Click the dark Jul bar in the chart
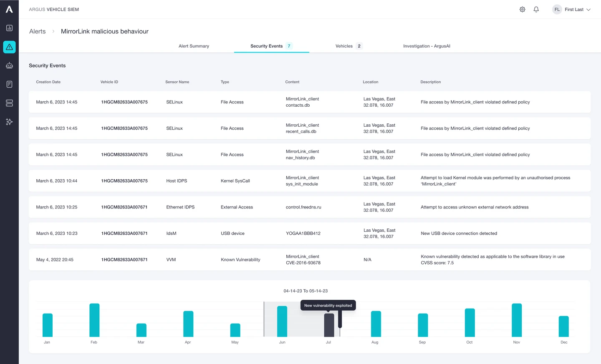Viewport: 601px width, 364px height. point(329,325)
